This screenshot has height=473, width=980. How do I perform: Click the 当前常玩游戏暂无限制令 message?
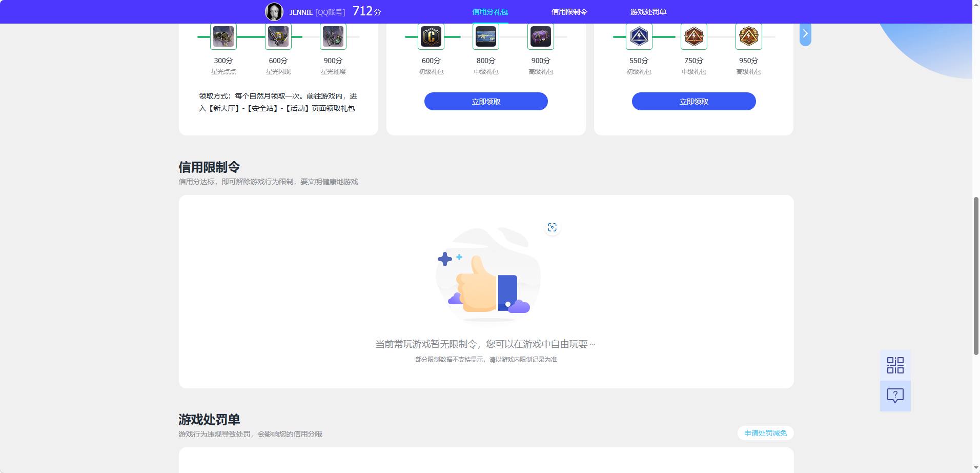click(485, 344)
